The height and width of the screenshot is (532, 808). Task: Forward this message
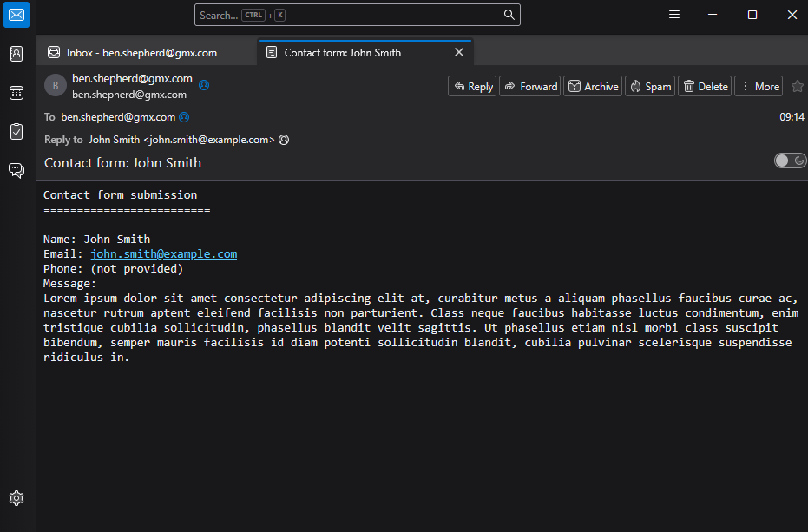tap(529, 86)
